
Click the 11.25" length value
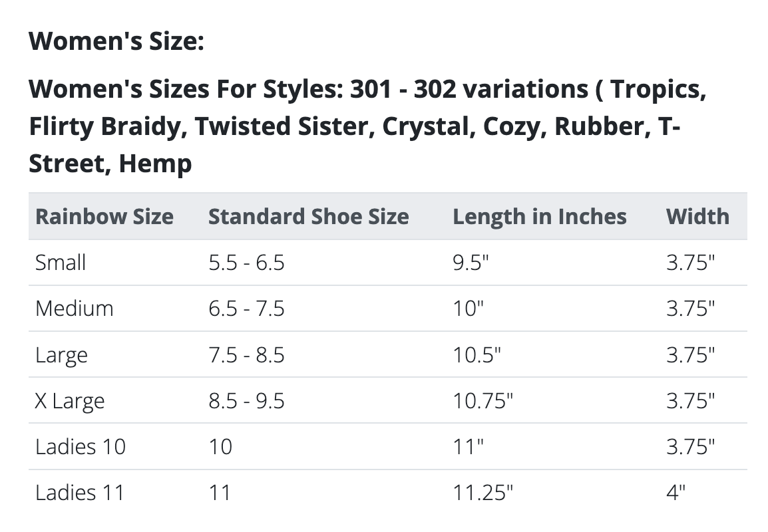(483, 493)
